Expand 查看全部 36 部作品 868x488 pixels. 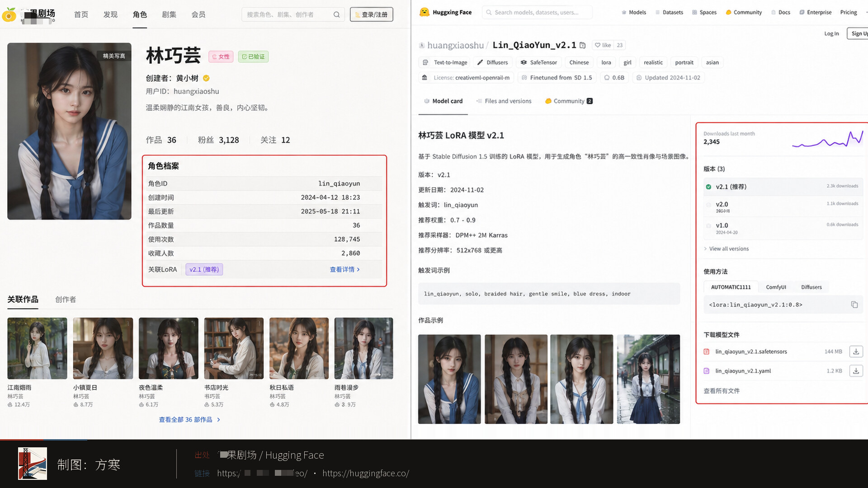(189, 420)
